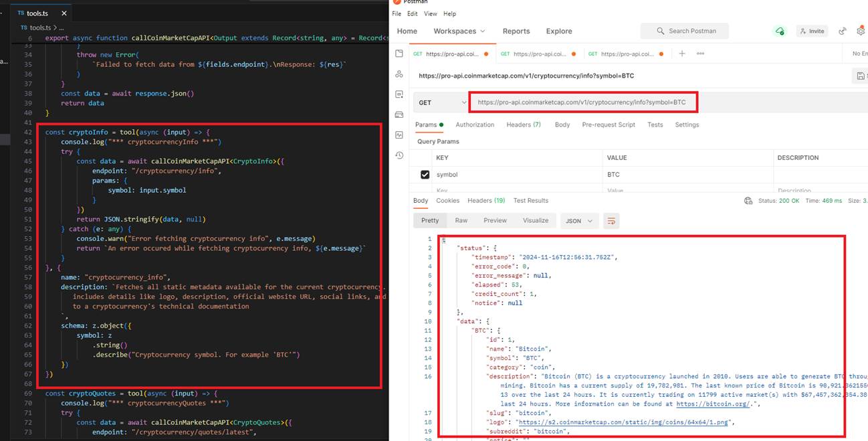Switch to request Headers (7) tab
868x441 pixels.
click(524, 124)
